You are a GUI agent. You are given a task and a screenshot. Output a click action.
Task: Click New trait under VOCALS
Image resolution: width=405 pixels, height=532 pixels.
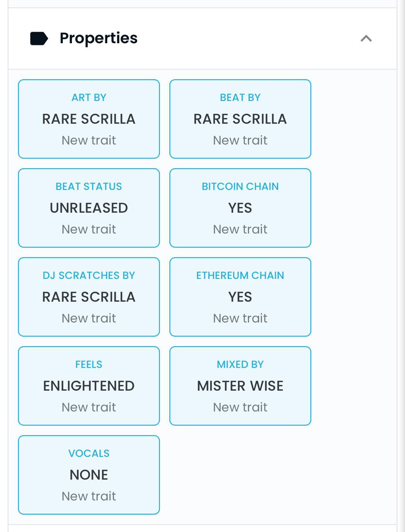click(89, 496)
